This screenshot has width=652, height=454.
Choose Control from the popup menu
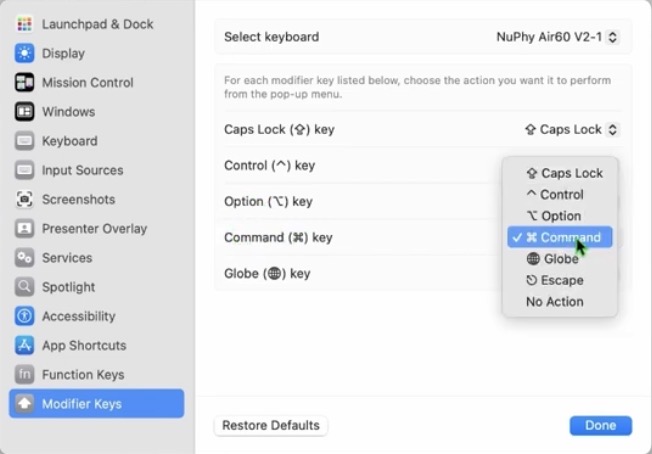[561, 195]
